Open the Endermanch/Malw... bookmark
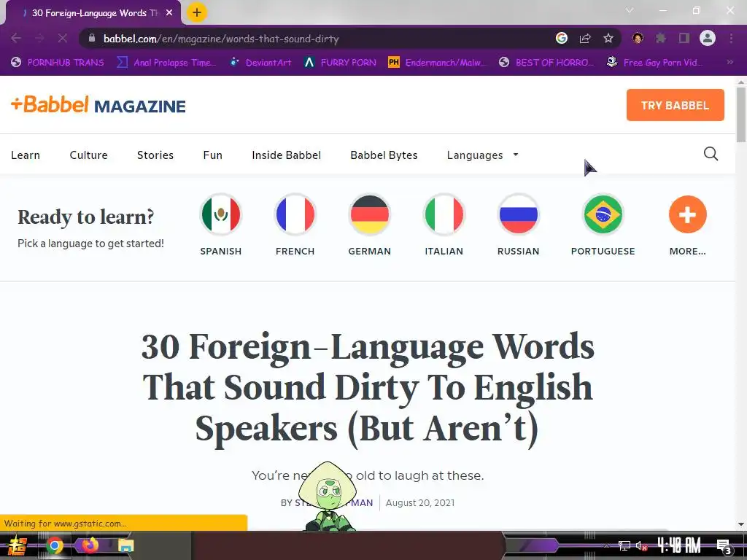747x560 pixels. click(438, 63)
